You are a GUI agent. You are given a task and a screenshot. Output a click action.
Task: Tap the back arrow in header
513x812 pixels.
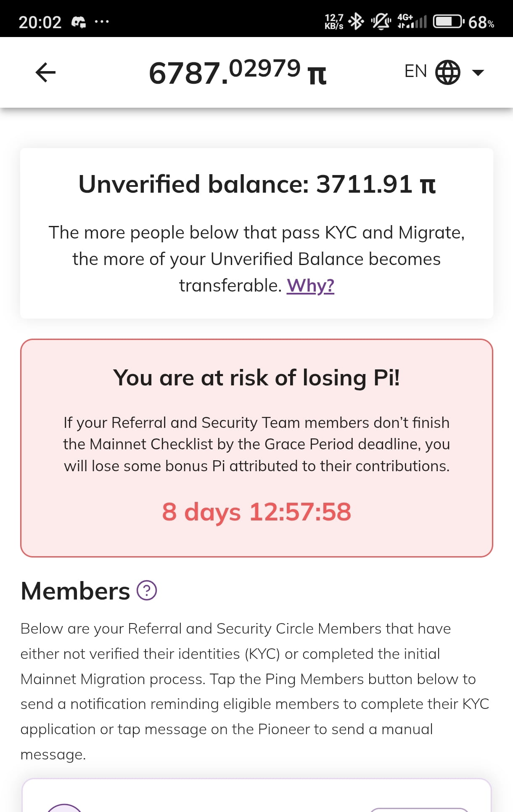[45, 72]
